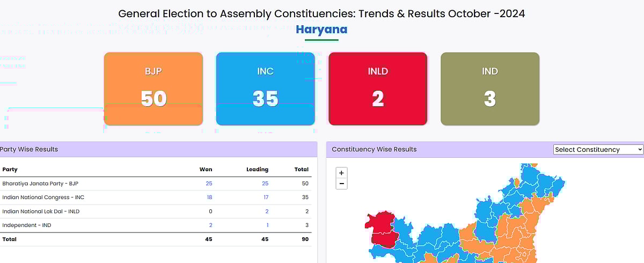This screenshot has width=644, height=263.
Task: Select the olive IND 3 seats card
Action: coord(489,89)
